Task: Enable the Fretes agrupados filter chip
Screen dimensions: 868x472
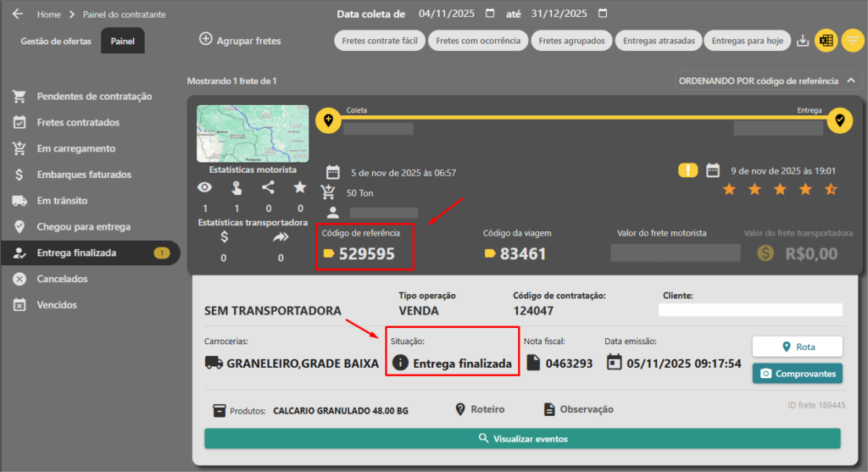Action: point(572,41)
